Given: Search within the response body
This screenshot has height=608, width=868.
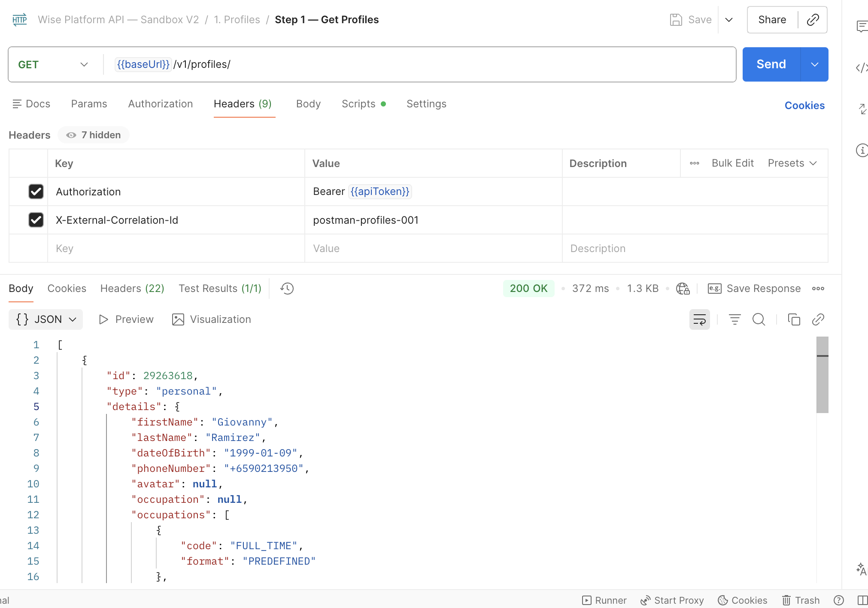Looking at the screenshot, I should [x=759, y=319].
